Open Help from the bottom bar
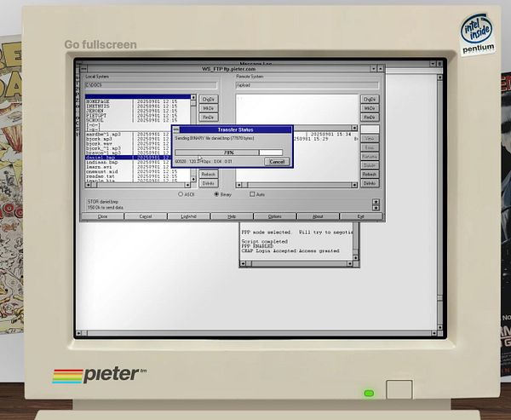This screenshot has height=420, width=511. (x=232, y=216)
